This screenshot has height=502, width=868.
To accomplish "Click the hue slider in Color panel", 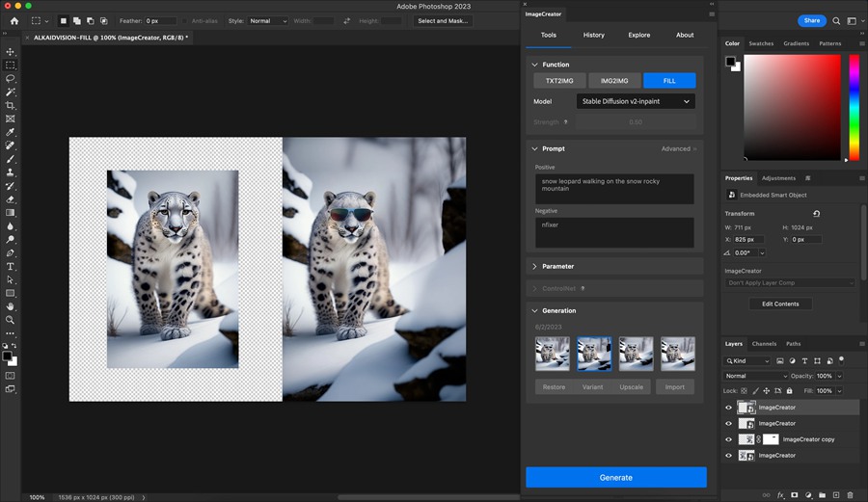I will pos(854,108).
